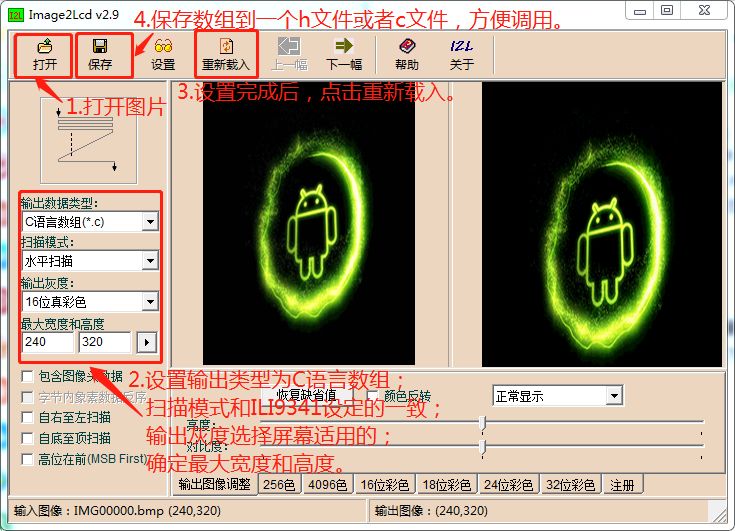Switch to 24位彩色 tab
Image resolution: width=735 pixels, height=531 pixels.
pyautogui.click(x=509, y=485)
